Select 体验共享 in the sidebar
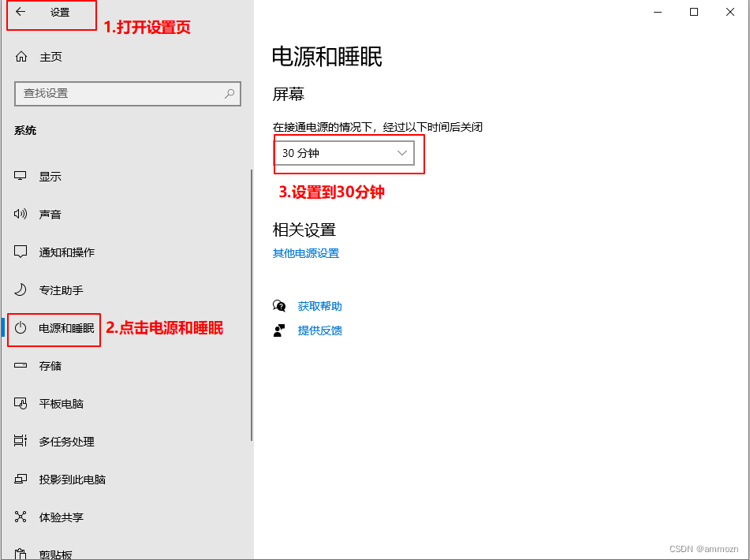 pyautogui.click(x=62, y=517)
